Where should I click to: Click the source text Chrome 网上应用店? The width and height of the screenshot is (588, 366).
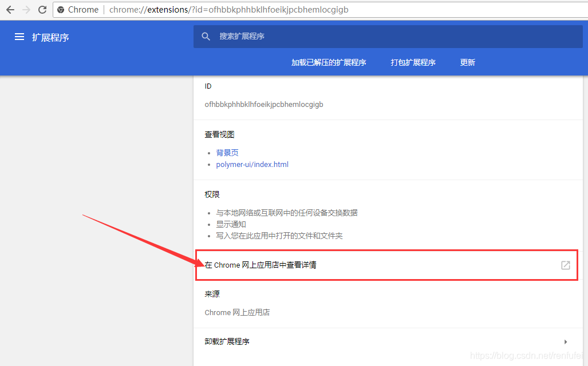point(238,312)
